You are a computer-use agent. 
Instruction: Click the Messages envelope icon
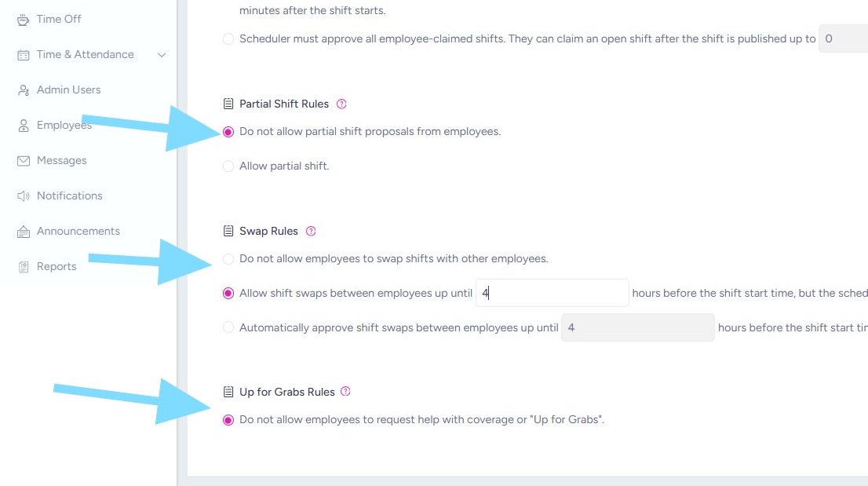tap(23, 161)
